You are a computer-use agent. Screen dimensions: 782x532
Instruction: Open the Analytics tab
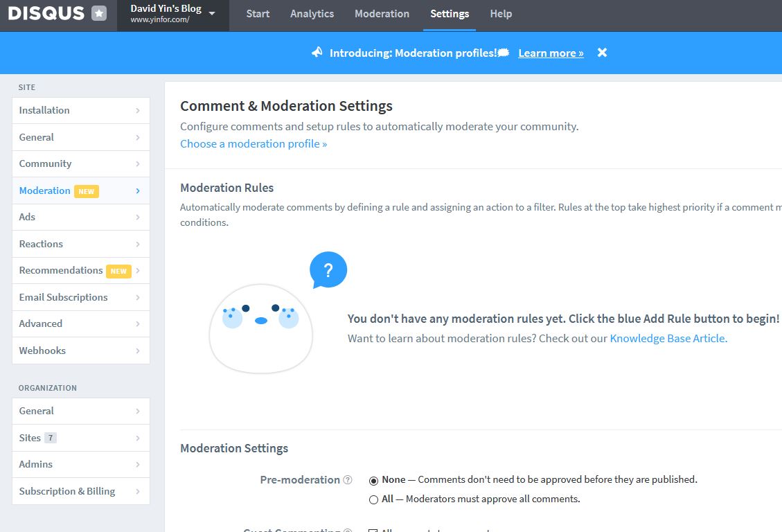(312, 14)
